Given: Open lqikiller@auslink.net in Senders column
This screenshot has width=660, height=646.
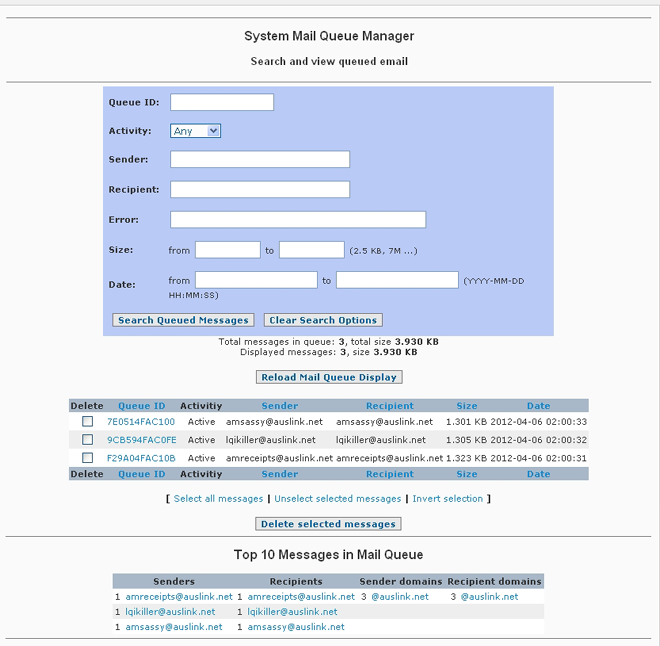Looking at the screenshot, I should pyautogui.click(x=170, y=612).
